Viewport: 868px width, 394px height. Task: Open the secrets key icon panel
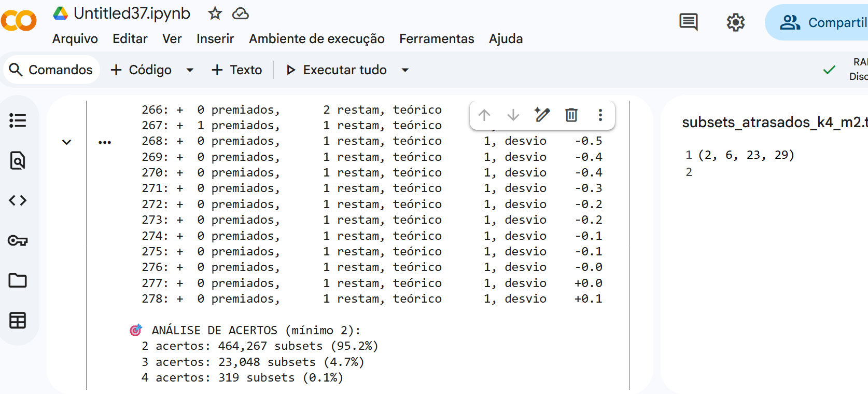tap(18, 240)
